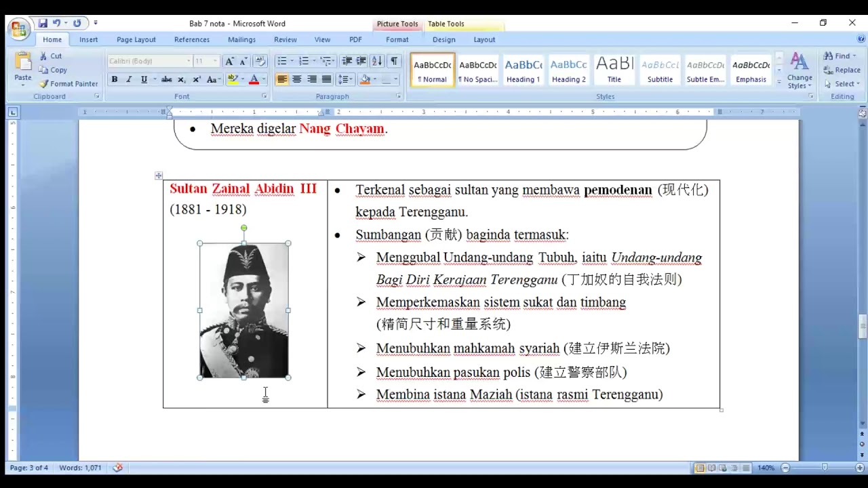
Task: Click Replace in Editing group
Action: [x=842, y=70]
